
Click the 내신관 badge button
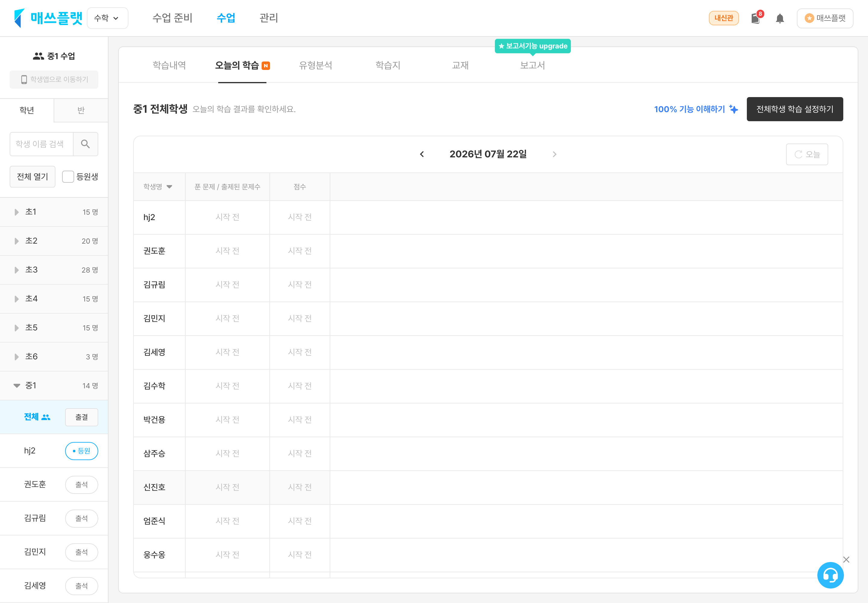[724, 18]
